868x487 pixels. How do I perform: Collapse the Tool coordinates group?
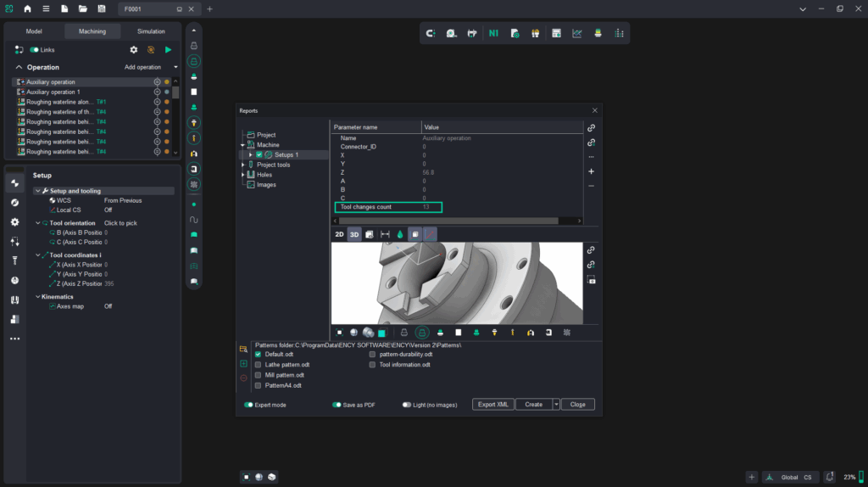pyautogui.click(x=37, y=255)
